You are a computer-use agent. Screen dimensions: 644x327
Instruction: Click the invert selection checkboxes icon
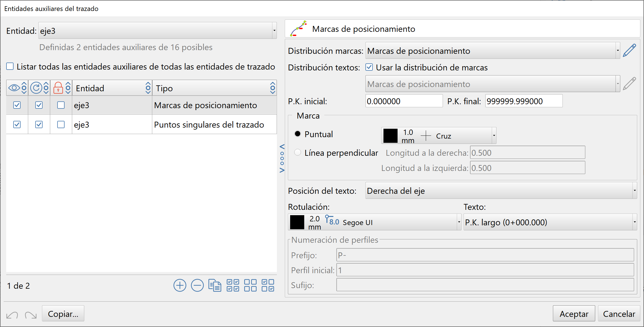pyautogui.click(x=268, y=286)
